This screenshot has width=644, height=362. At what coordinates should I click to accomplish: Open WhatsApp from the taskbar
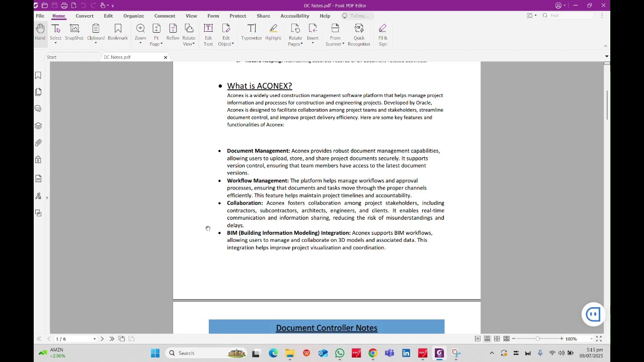click(340, 353)
